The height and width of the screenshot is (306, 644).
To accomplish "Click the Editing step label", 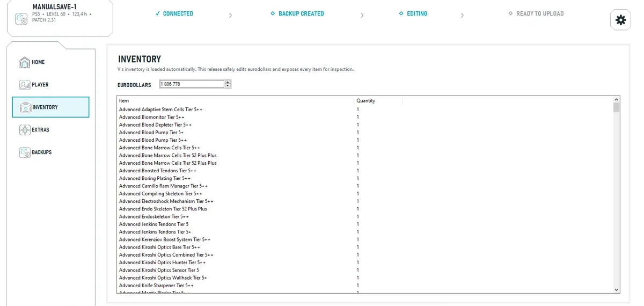I will [x=417, y=13].
